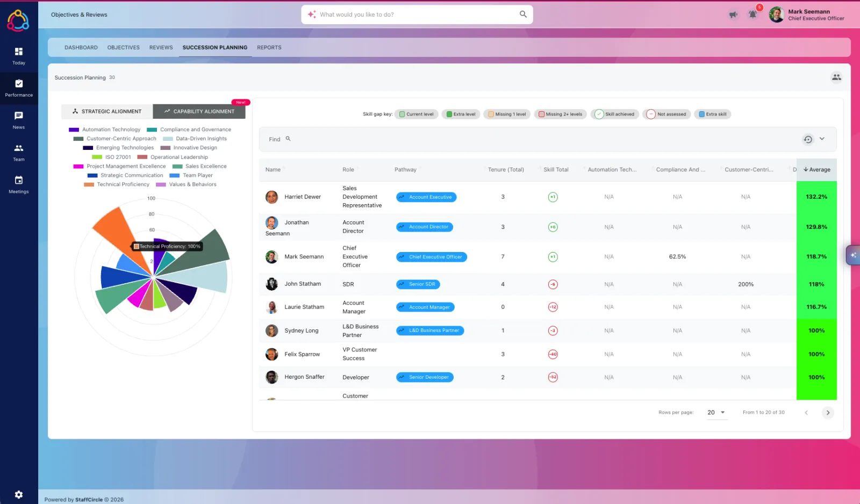This screenshot has width=860, height=504.
Task: Switch to the Reports tab
Action: pos(269,47)
